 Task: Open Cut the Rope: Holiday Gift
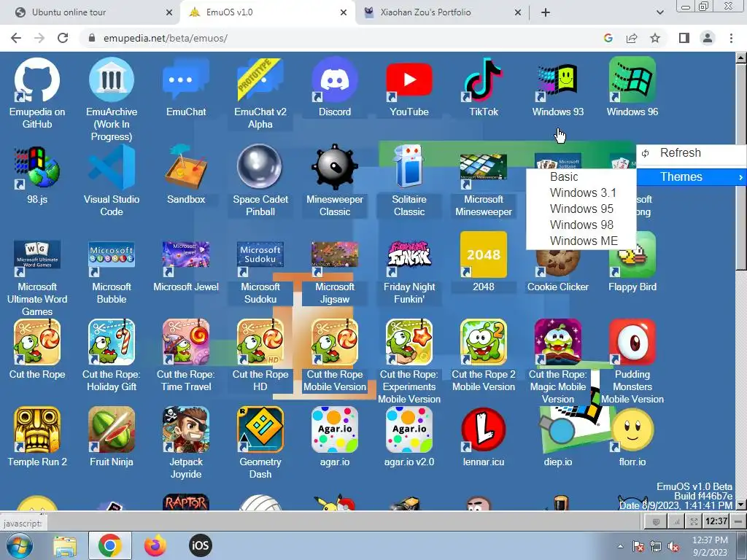click(x=112, y=343)
